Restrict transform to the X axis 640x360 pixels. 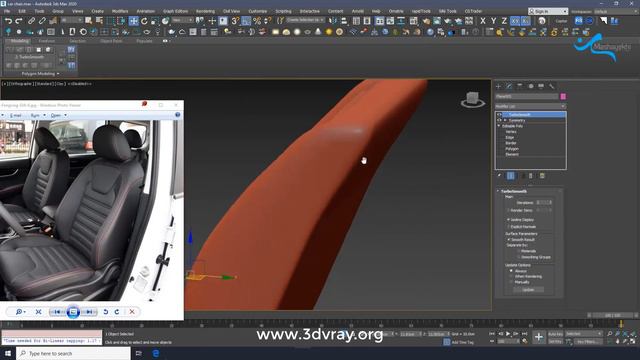click(x=483, y=21)
